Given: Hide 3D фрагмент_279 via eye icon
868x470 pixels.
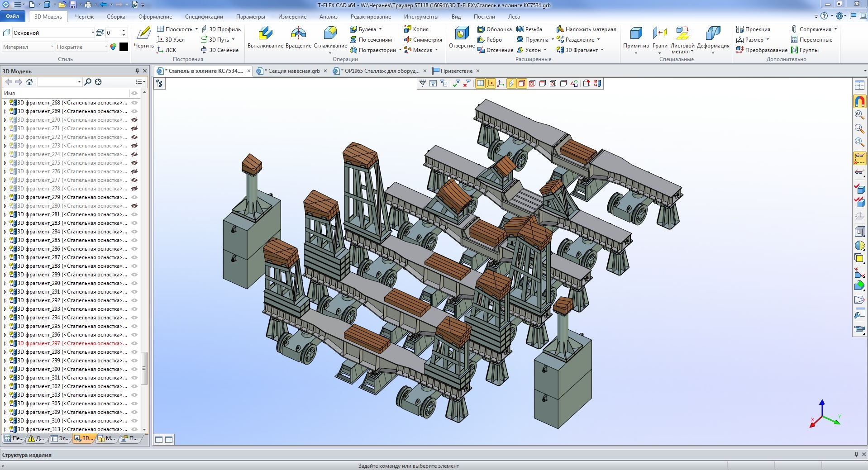Looking at the screenshot, I should 134,197.
